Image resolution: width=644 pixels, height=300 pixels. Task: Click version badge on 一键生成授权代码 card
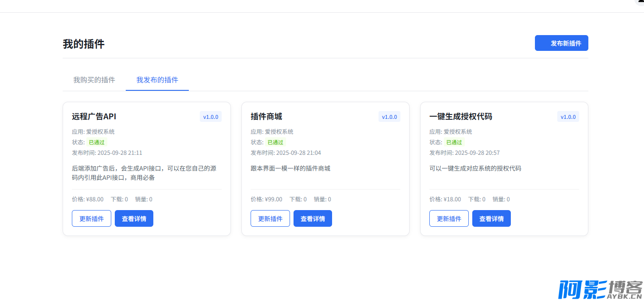tap(568, 117)
